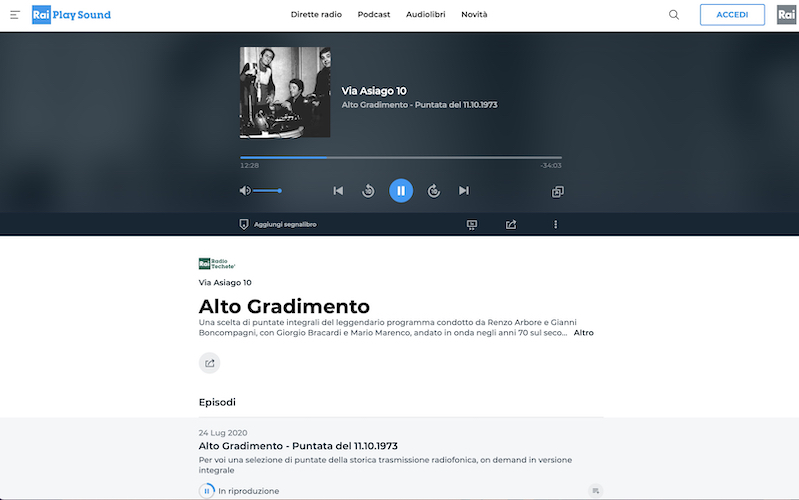The image size is (799, 500).
Task: Expand description with Altro
Action: (x=583, y=333)
